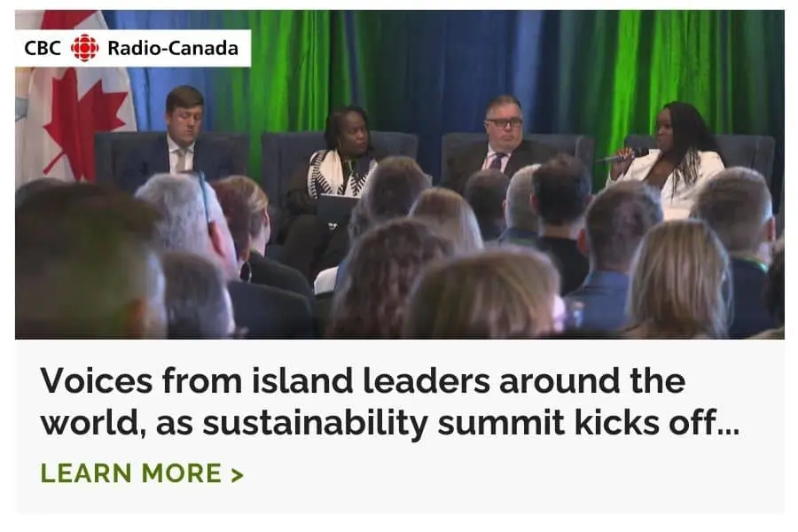The image size is (798, 532).
Task: Click the 'CBC' text in the logo badge
Action: (43, 49)
